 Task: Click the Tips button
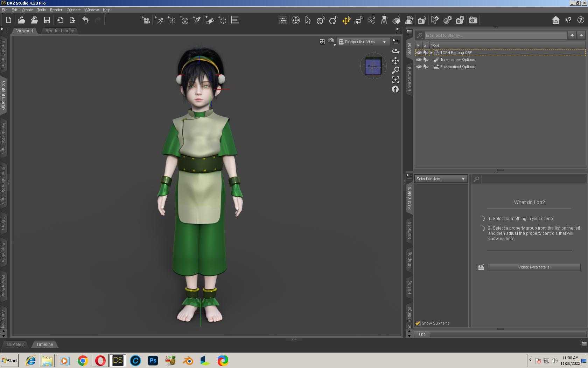pos(422,334)
